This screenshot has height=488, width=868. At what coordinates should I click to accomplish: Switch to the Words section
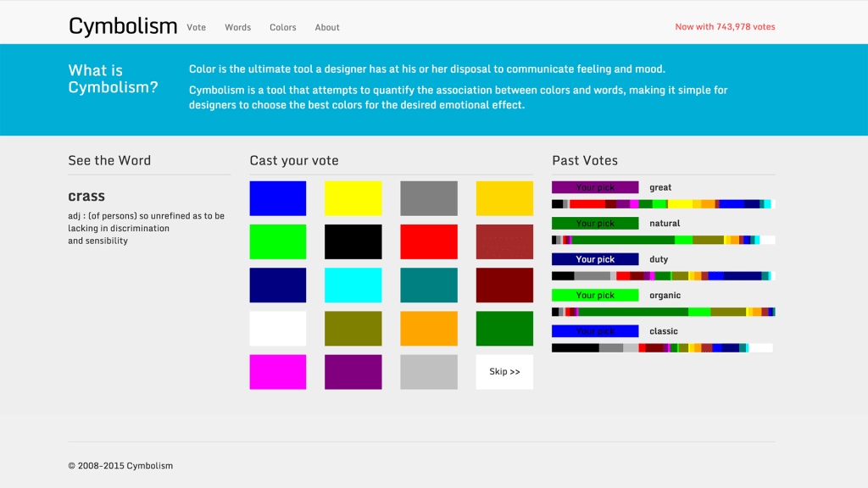(x=237, y=27)
